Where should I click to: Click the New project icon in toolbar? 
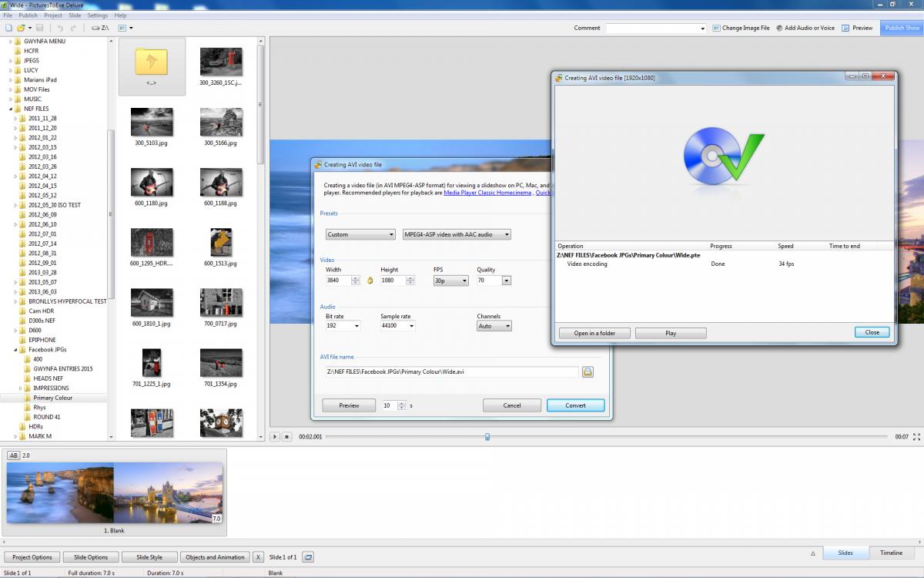coord(8,28)
